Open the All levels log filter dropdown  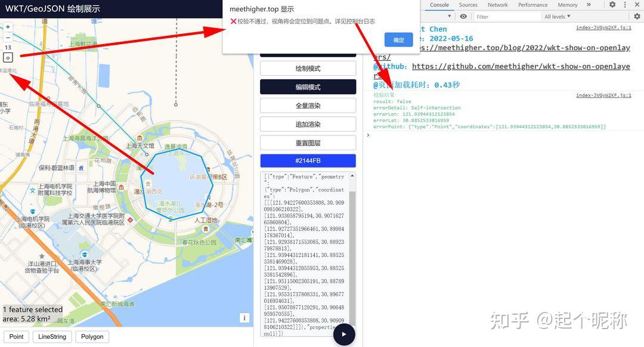click(556, 16)
